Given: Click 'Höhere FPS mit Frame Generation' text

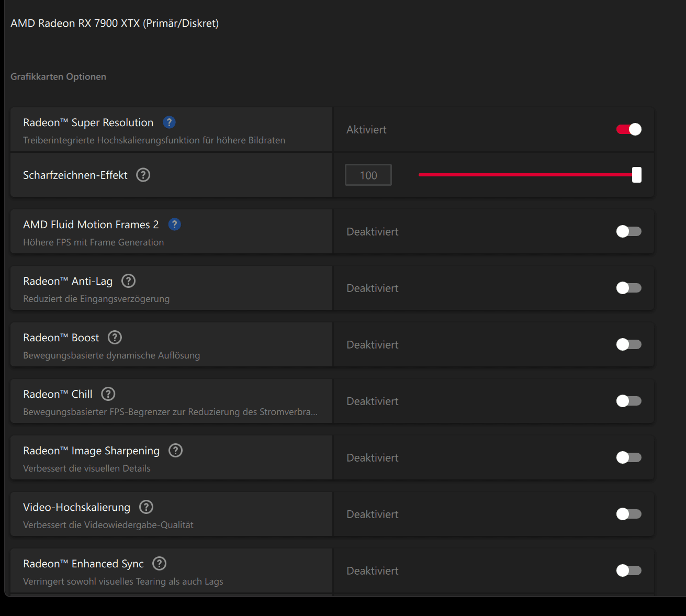Looking at the screenshot, I should pos(94,242).
